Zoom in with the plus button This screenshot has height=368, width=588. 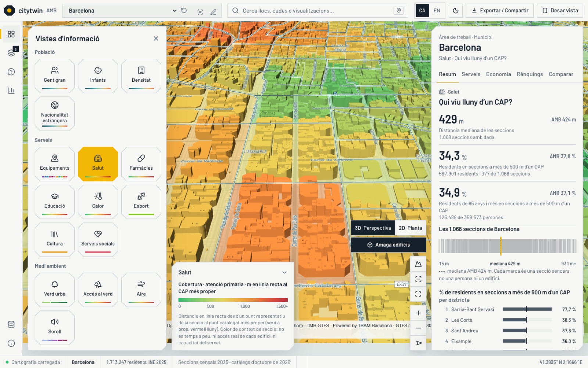pos(418,313)
